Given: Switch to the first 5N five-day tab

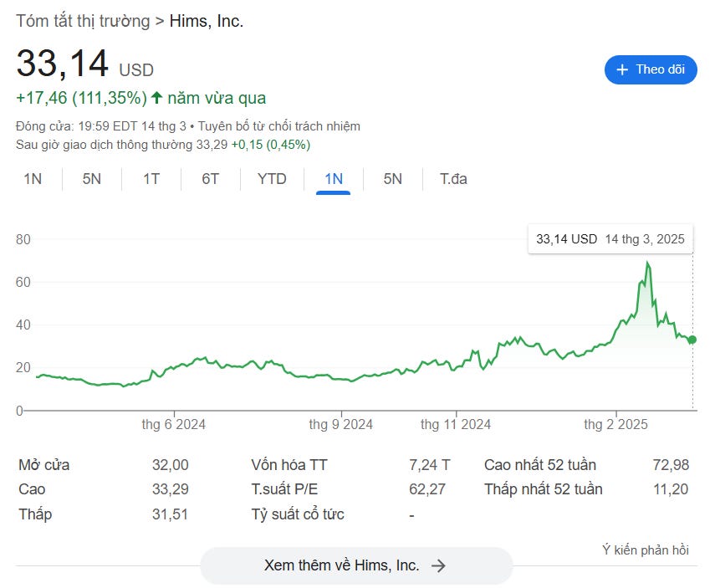Looking at the screenshot, I should coord(91,179).
